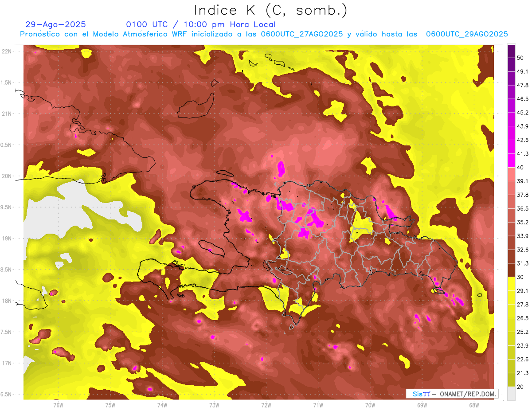
Task: Click the legend value '33.9'
Action: click(522, 236)
